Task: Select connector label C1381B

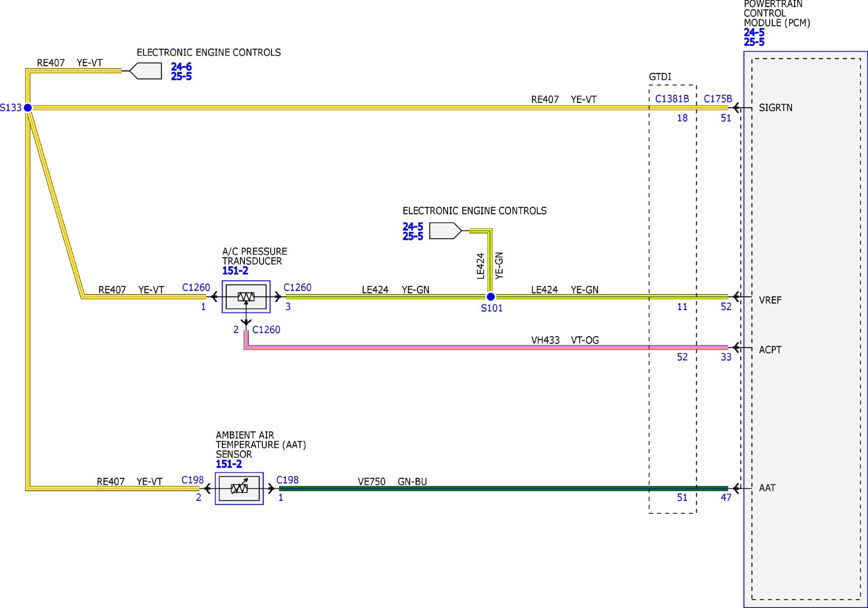Action: (x=672, y=99)
